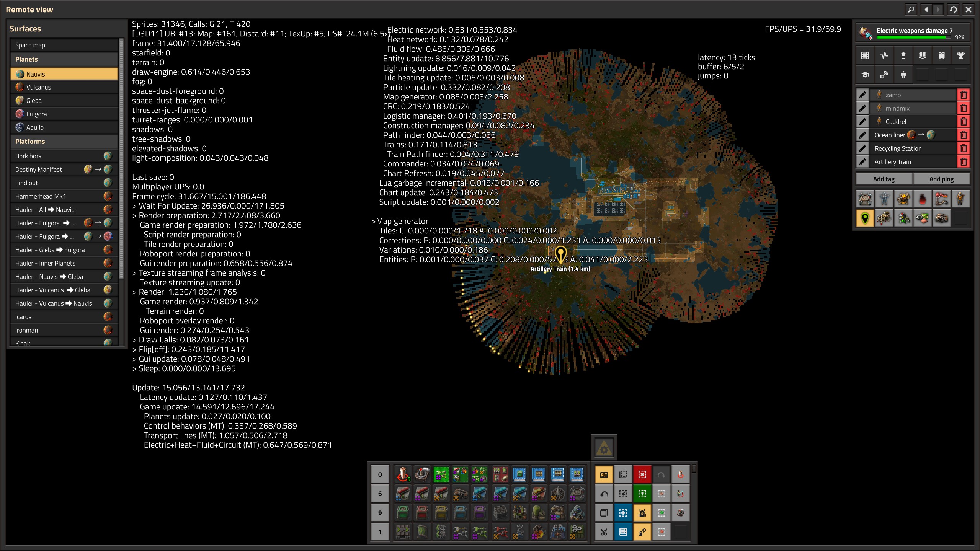Select quickbar row number 0

(x=380, y=474)
